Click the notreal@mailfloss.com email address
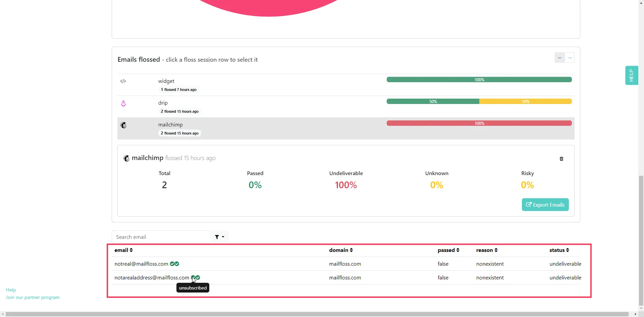This screenshot has width=644, height=317. (x=142, y=264)
